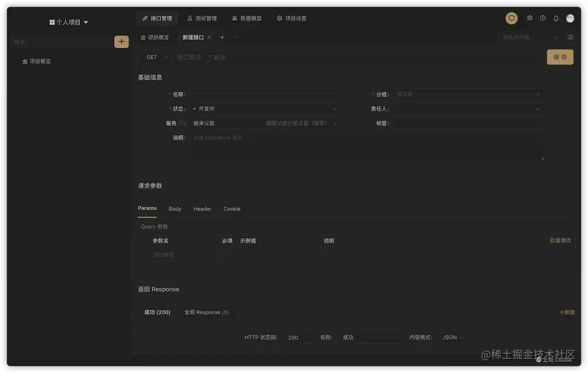This screenshot has height=373, width=588.
Task: Click the sync status icon in the top bar
Action: coord(511,18)
